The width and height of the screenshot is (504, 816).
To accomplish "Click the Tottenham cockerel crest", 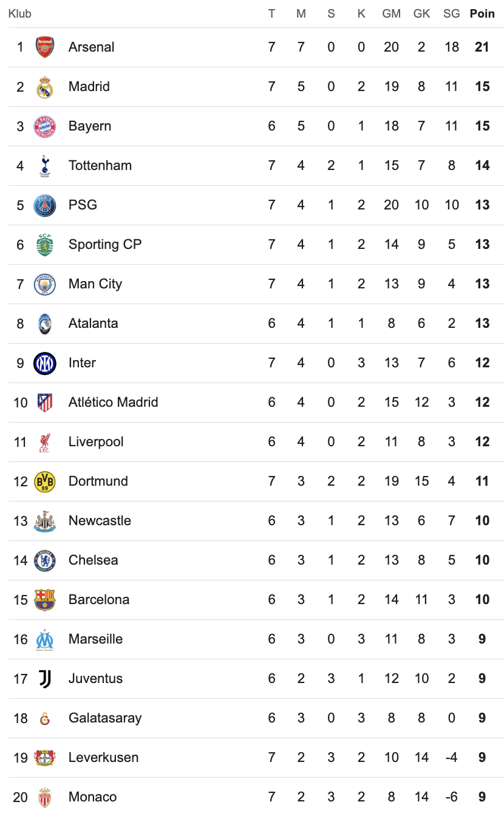I will pyautogui.click(x=45, y=166).
